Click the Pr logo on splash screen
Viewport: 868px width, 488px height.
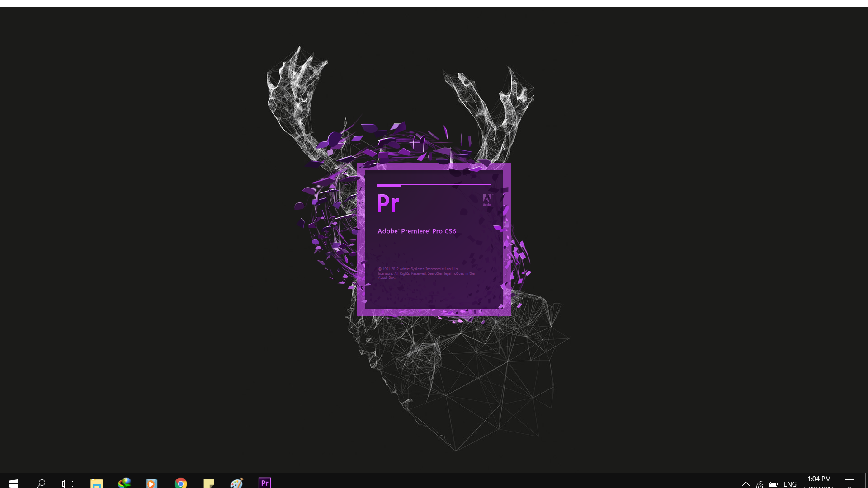388,203
